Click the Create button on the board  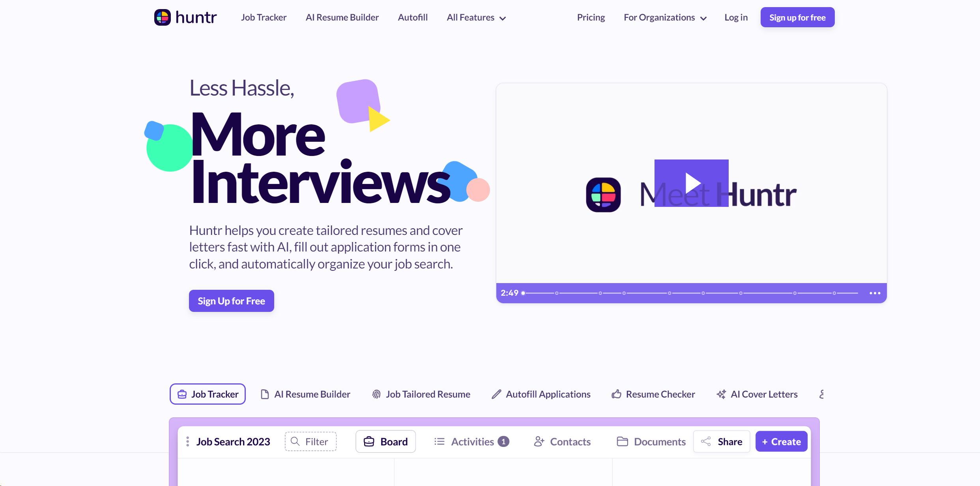pos(781,441)
